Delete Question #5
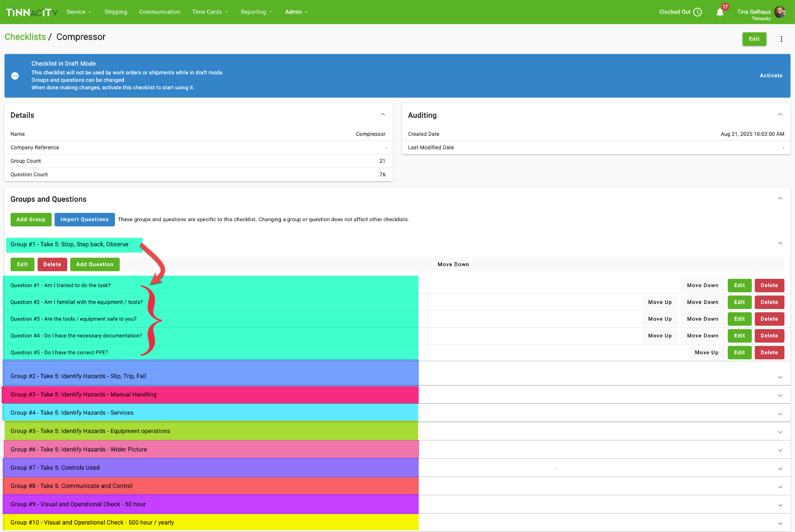This screenshot has height=532, width=795. (769, 352)
